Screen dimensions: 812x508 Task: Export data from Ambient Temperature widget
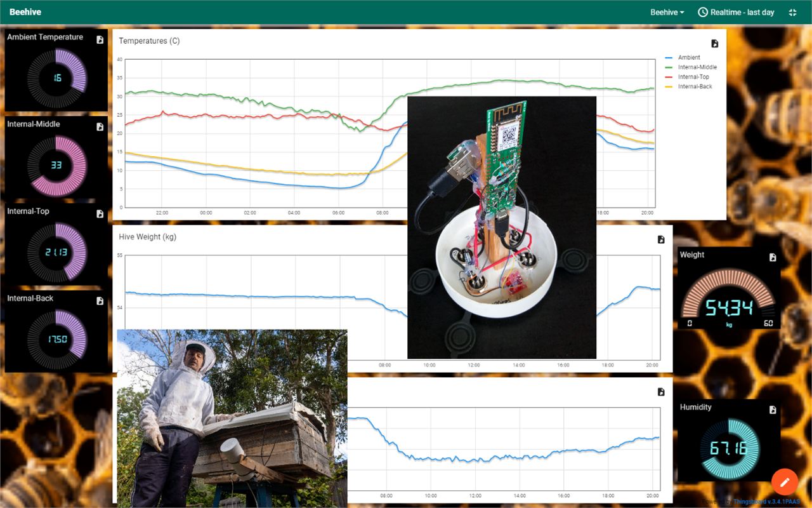[x=100, y=40]
